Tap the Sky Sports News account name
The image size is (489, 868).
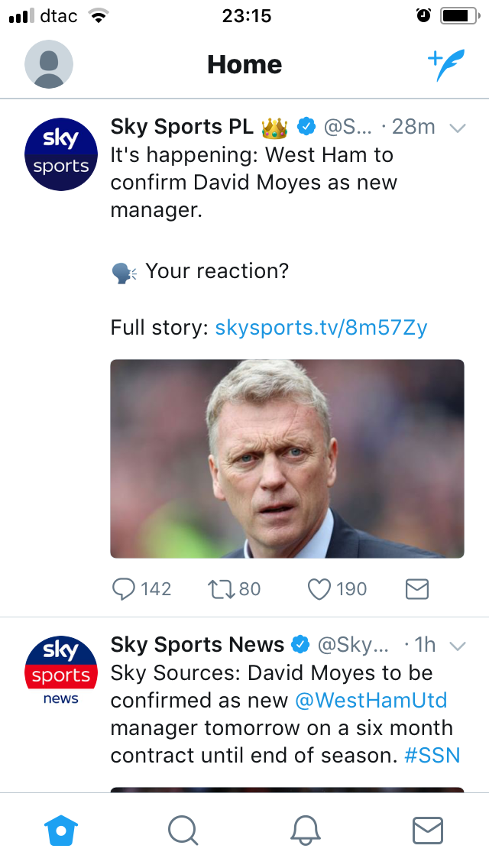tap(197, 645)
